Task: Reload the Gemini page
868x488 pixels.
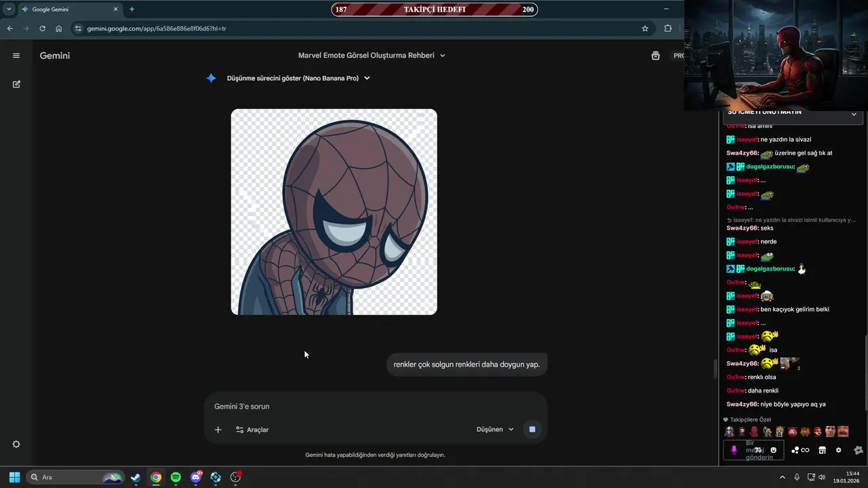Action: click(x=42, y=28)
